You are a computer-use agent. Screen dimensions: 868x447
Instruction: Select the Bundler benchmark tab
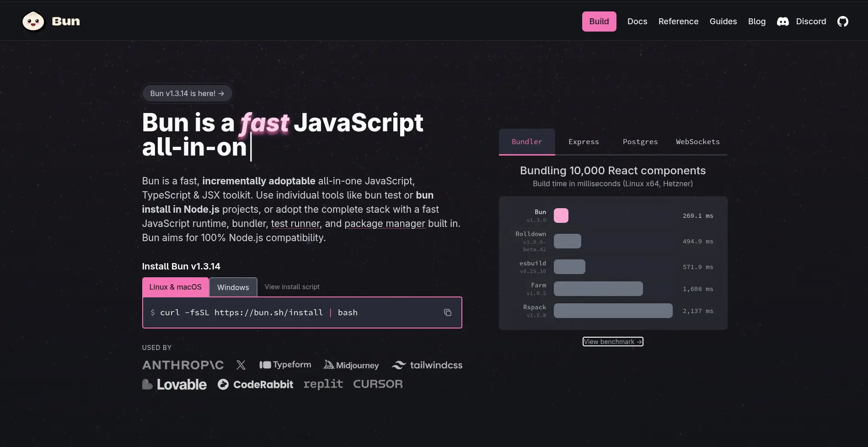[x=527, y=142]
